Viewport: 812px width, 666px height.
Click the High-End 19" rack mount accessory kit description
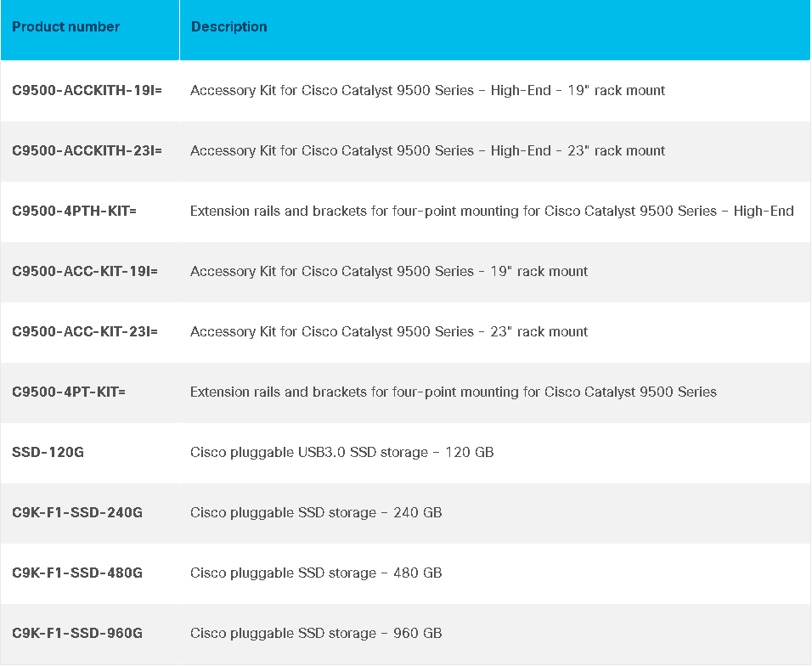(428, 90)
